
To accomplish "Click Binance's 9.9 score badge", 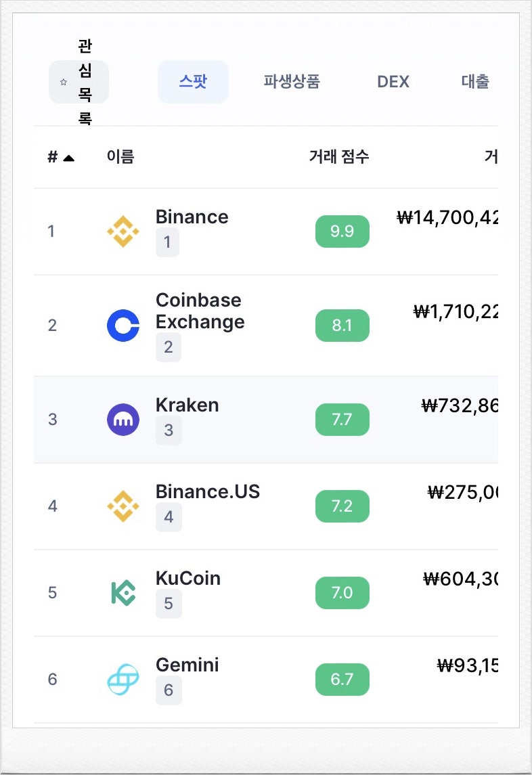I will pos(342,231).
